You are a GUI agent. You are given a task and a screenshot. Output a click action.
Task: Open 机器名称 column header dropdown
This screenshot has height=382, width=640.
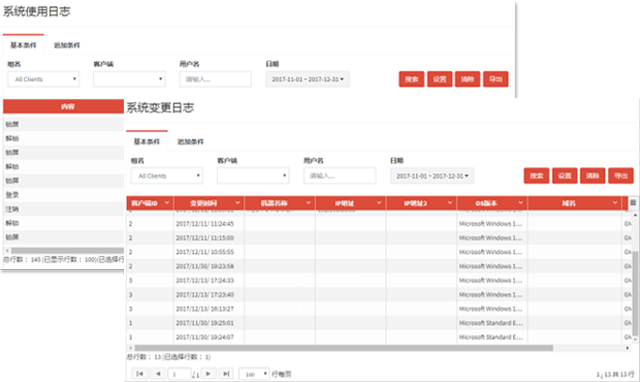pyautogui.click(x=308, y=203)
